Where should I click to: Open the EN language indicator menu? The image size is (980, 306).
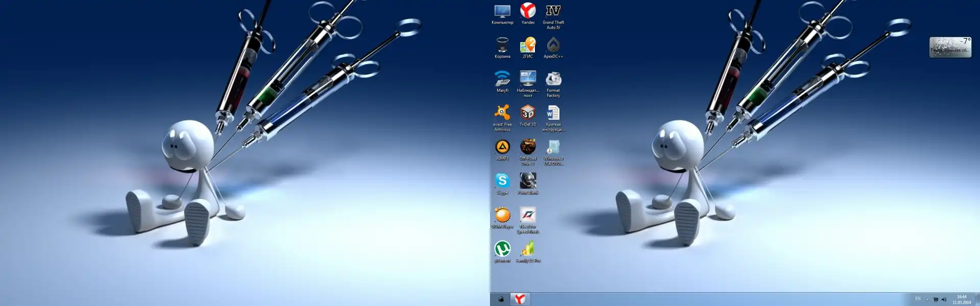point(918,299)
